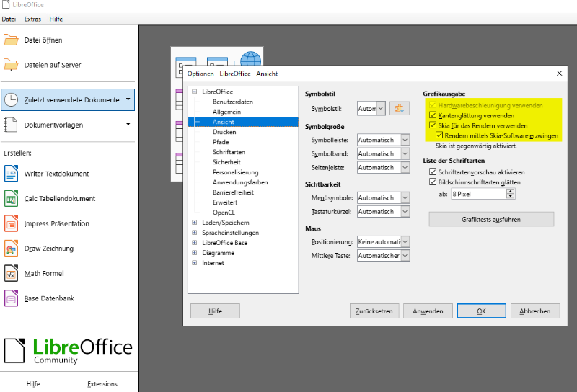This screenshot has width=577, height=392.
Task: Click the clock icon for Zuletzt verwendete Dokumente
Action: click(x=11, y=99)
